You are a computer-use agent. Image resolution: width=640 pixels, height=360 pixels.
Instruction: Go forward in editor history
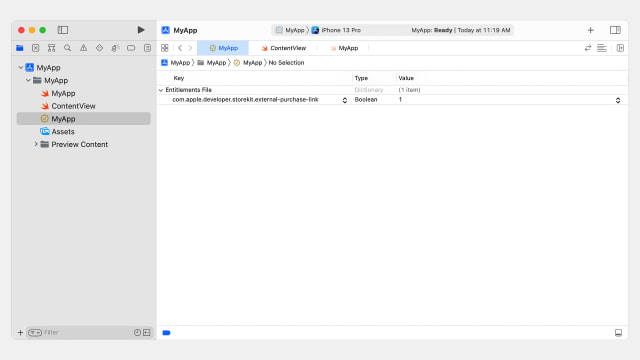tap(190, 48)
